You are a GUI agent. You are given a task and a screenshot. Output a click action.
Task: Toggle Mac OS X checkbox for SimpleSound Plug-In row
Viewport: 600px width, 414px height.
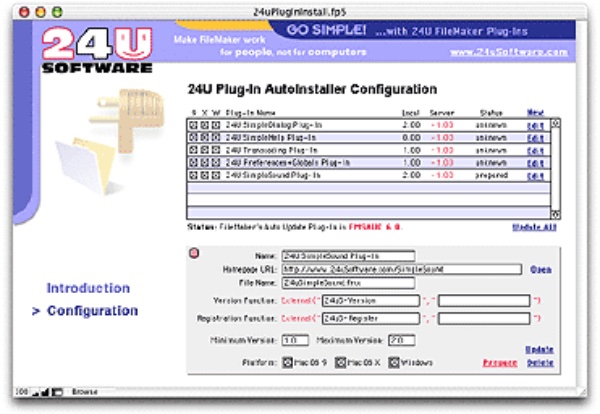coord(205,176)
